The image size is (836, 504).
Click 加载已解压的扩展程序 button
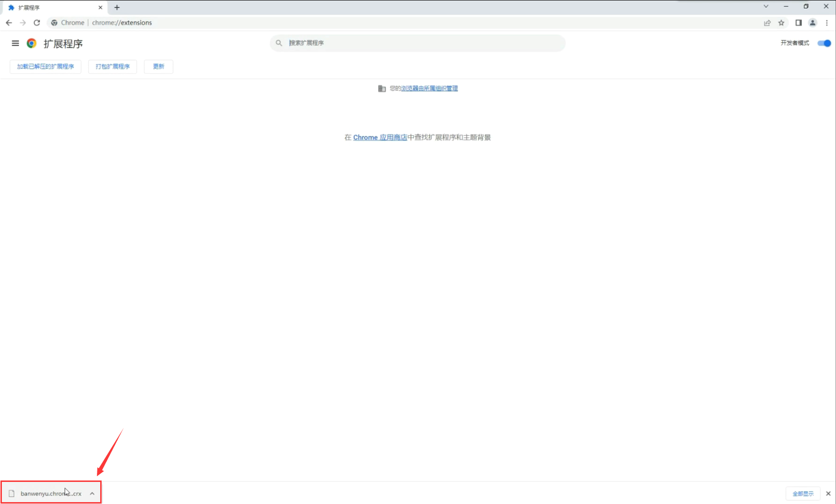[46, 67]
